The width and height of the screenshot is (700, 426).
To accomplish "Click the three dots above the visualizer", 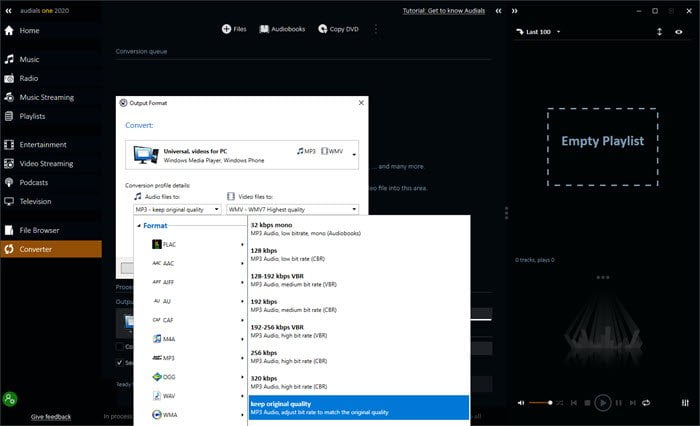I will [603, 277].
